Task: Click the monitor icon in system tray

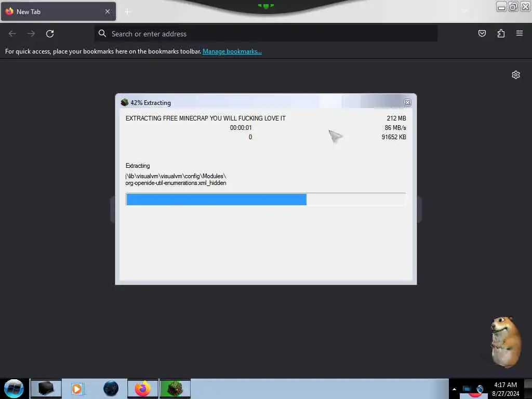Action: point(467,389)
